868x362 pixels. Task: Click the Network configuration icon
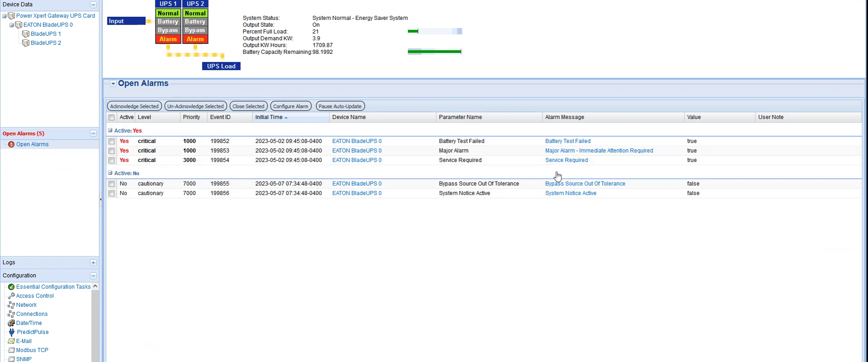pyautogui.click(x=11, y=305)
